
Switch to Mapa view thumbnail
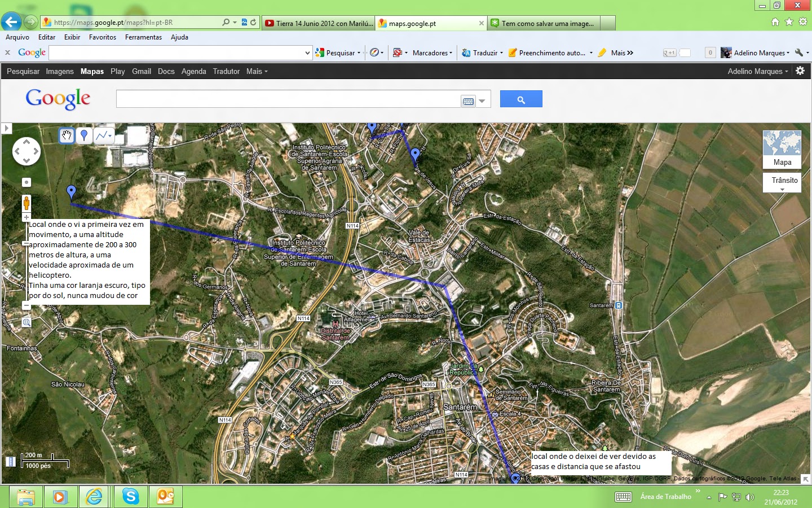[782, 150]
